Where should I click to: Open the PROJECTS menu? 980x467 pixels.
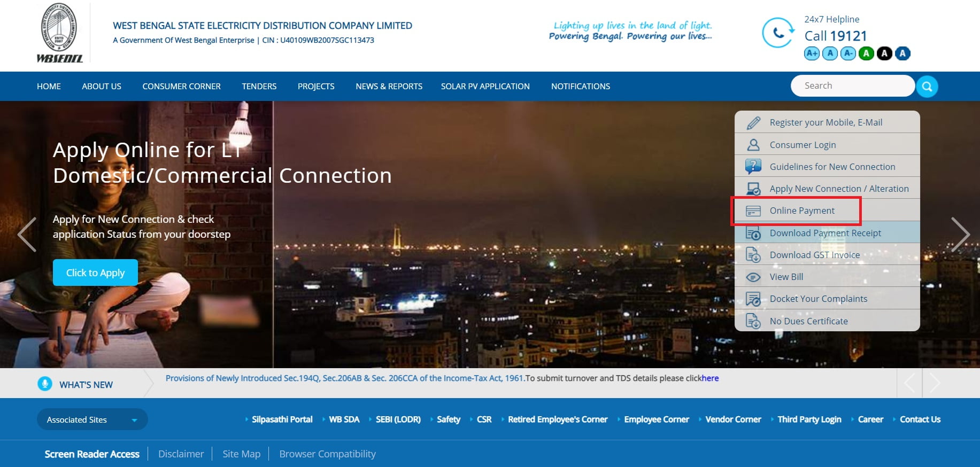316,87
